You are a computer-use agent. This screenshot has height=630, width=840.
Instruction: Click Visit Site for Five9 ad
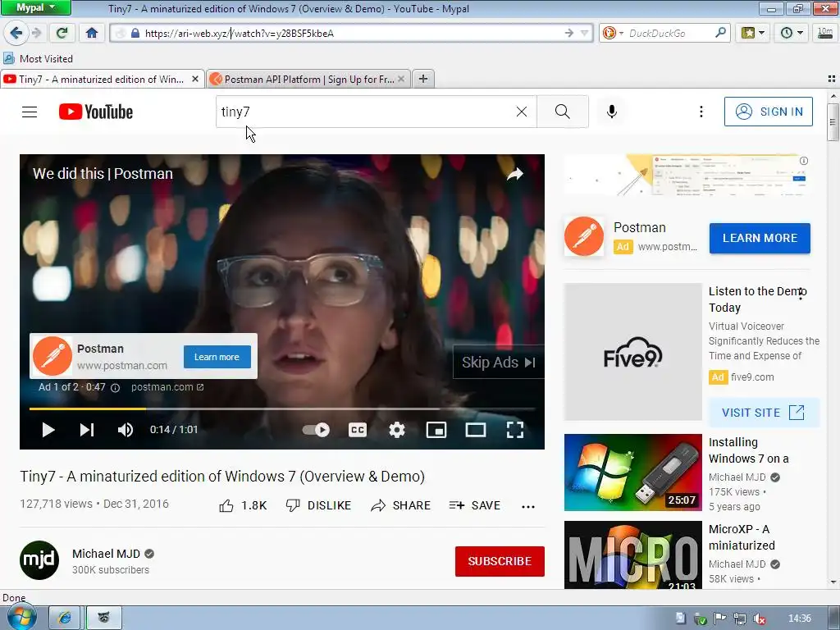pos(764,413)
